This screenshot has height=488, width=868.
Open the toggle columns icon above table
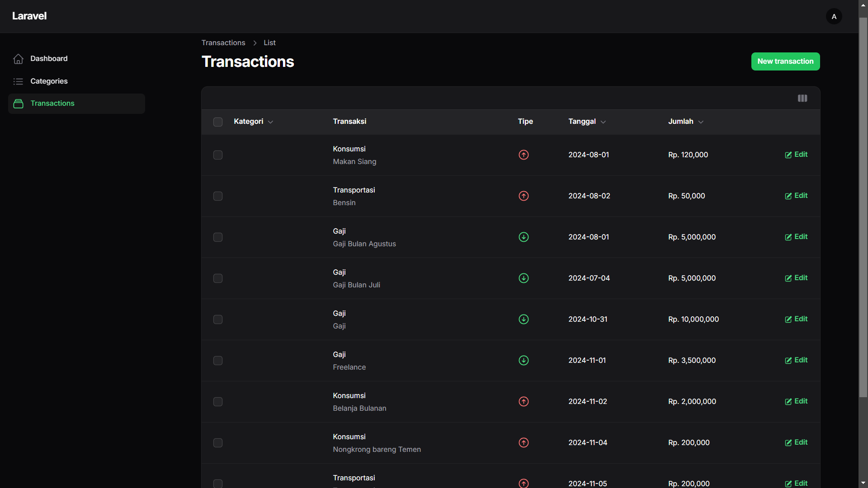(802, 98)
